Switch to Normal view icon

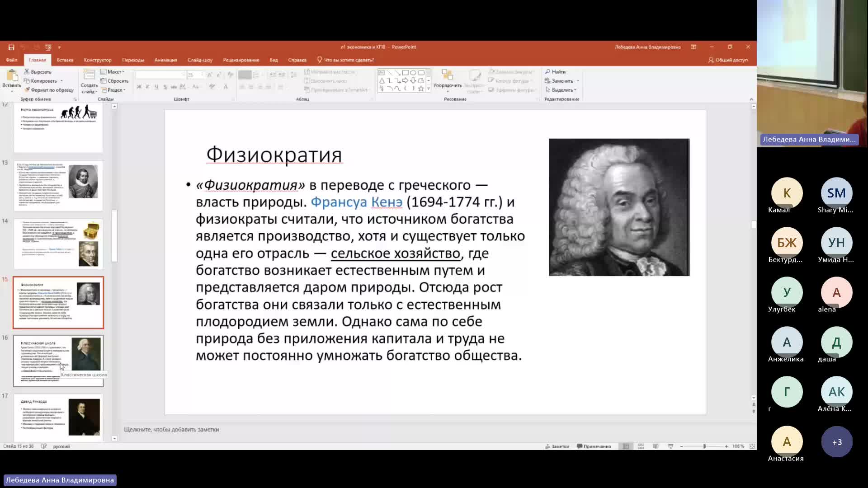pyautogui.click(x=626, y=446)
